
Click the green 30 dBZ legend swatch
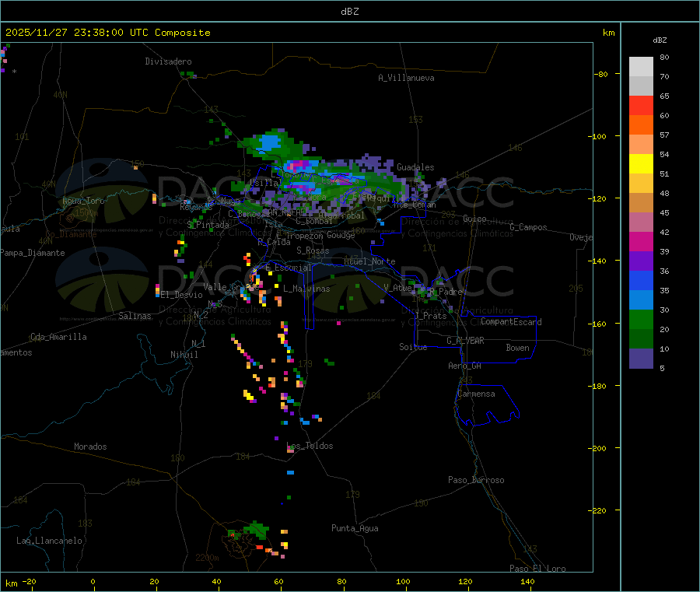[641, 319]
